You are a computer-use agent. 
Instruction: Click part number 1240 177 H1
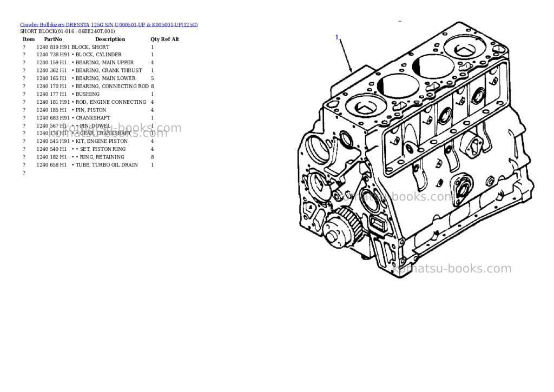(51, 94)
